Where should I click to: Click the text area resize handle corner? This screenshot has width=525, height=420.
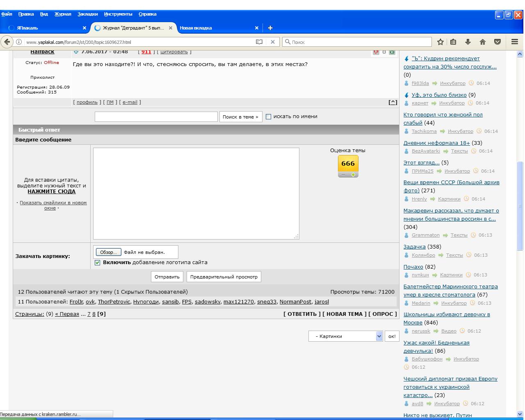click(297, 237)
